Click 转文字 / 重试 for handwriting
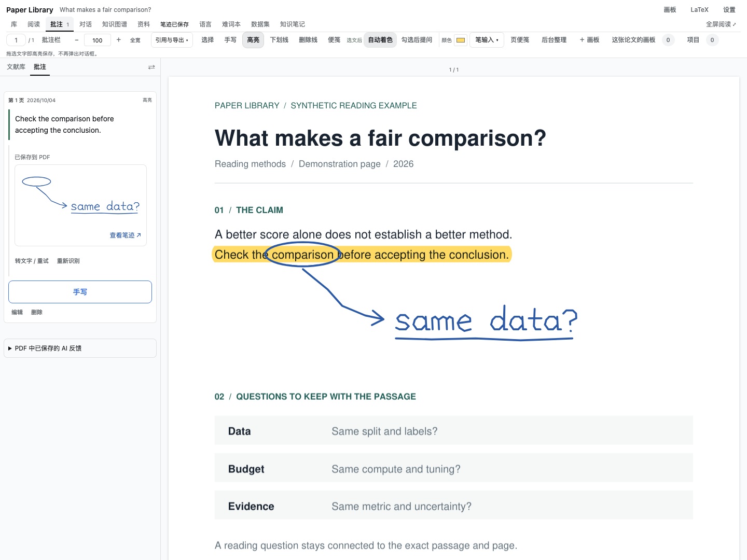This screenshot has height=560, width=747. click(x=32, y=261)
